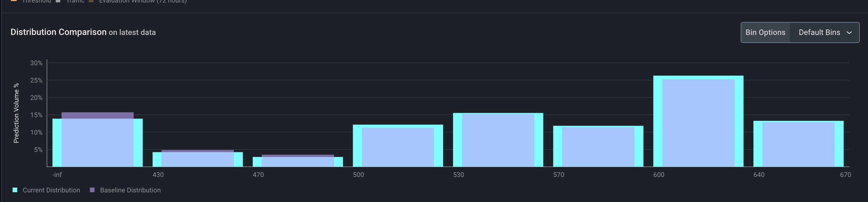
Task: Toggle Baseline Distribution legend swatch
Action: [92, 190]
